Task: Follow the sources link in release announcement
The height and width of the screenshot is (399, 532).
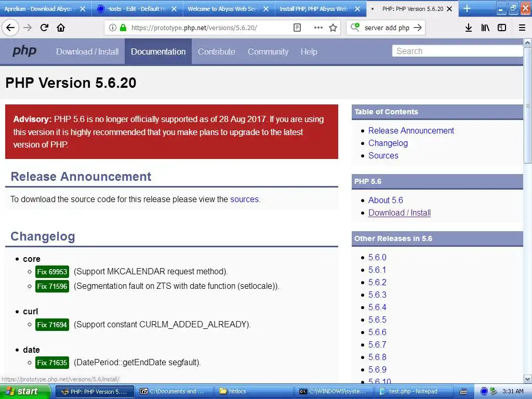Action: [244, 199]
